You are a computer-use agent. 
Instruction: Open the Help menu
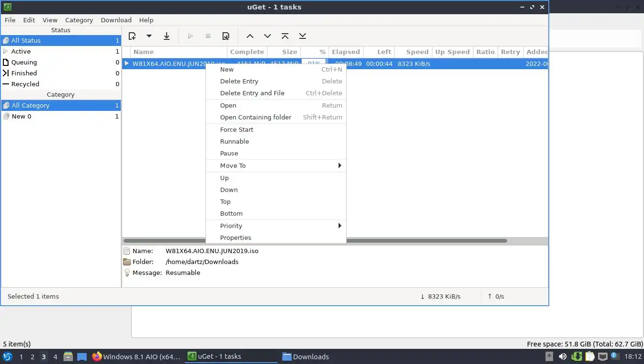click(146, 20)
